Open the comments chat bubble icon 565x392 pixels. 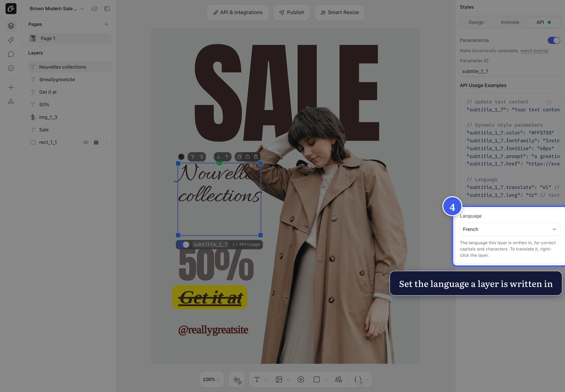tap(11, 54)
